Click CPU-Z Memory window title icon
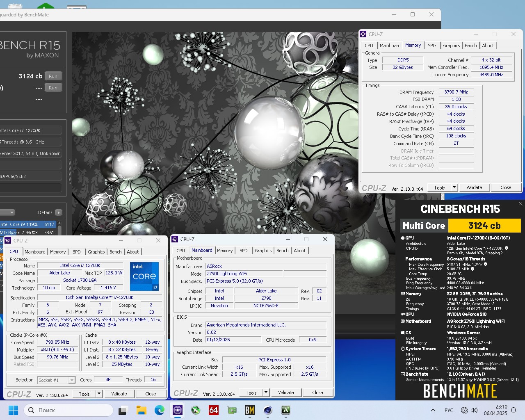 point(363,34)
